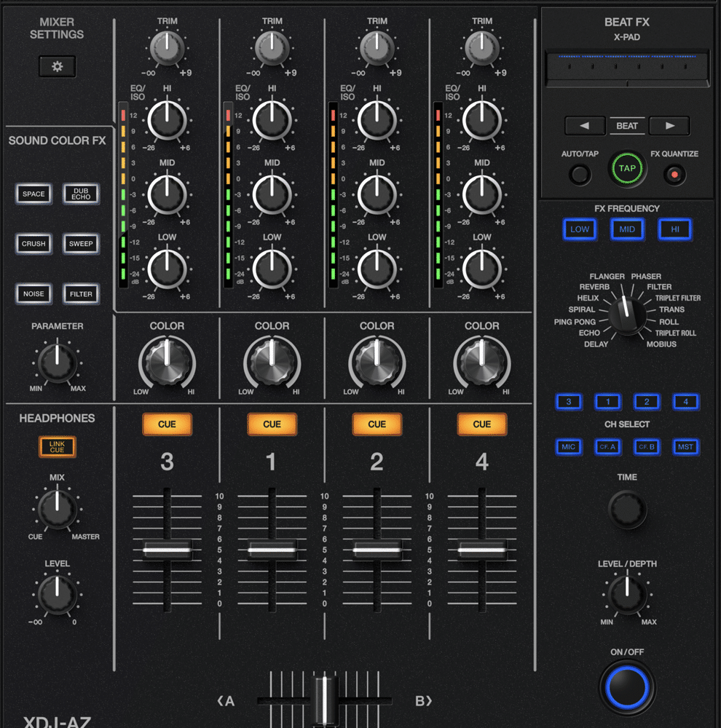Turn on the Noise effect
Image resolution: width=721 pixels, height=728 pixels.
pos(34,293)
